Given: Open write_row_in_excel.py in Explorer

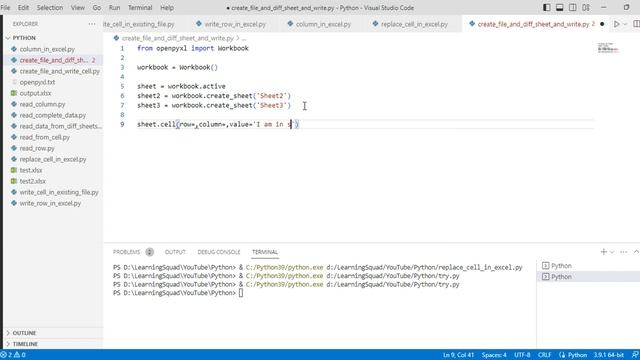Looking at the screenshot, I should pos(50,203).
